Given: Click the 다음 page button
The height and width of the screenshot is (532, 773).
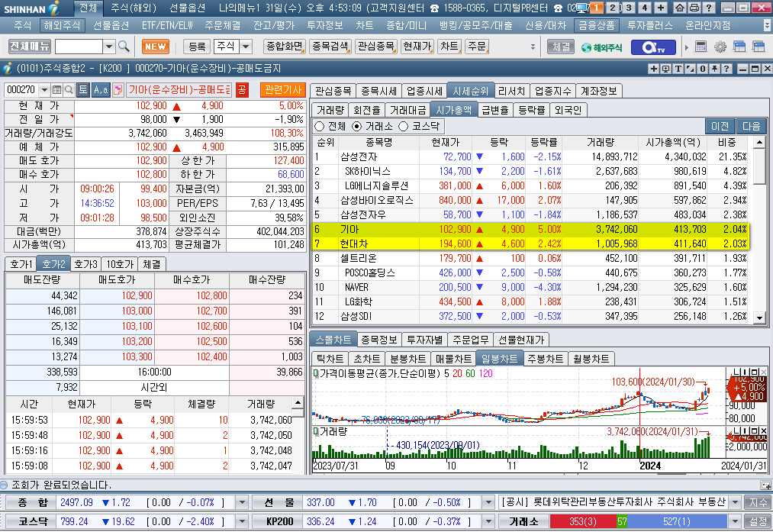Looking at the screenshot, I should [752, 126].
